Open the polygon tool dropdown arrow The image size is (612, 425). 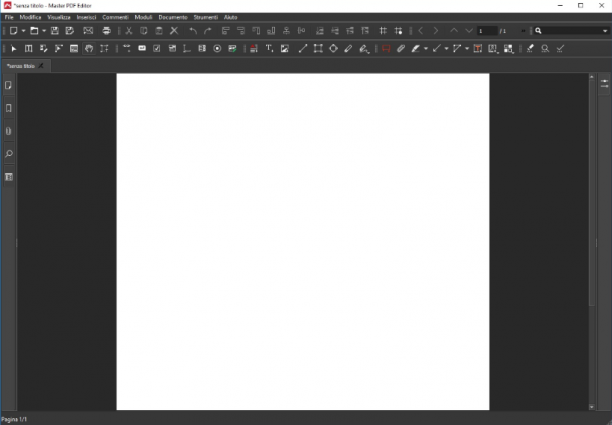467,49
